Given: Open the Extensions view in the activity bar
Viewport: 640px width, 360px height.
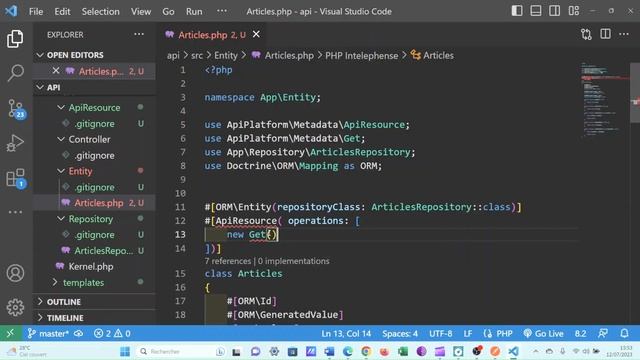Looking at the screenshot, I should [x=16, y=178].
